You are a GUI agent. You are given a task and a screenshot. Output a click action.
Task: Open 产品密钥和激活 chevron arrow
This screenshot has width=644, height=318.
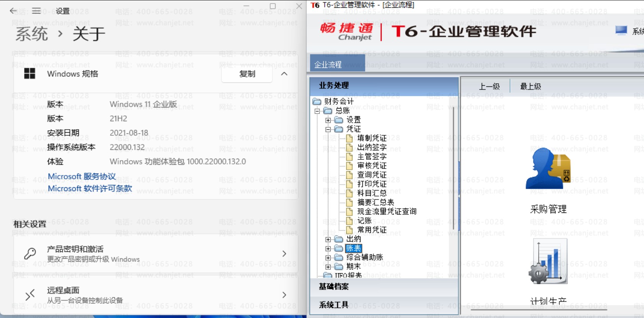pos(284,253)
